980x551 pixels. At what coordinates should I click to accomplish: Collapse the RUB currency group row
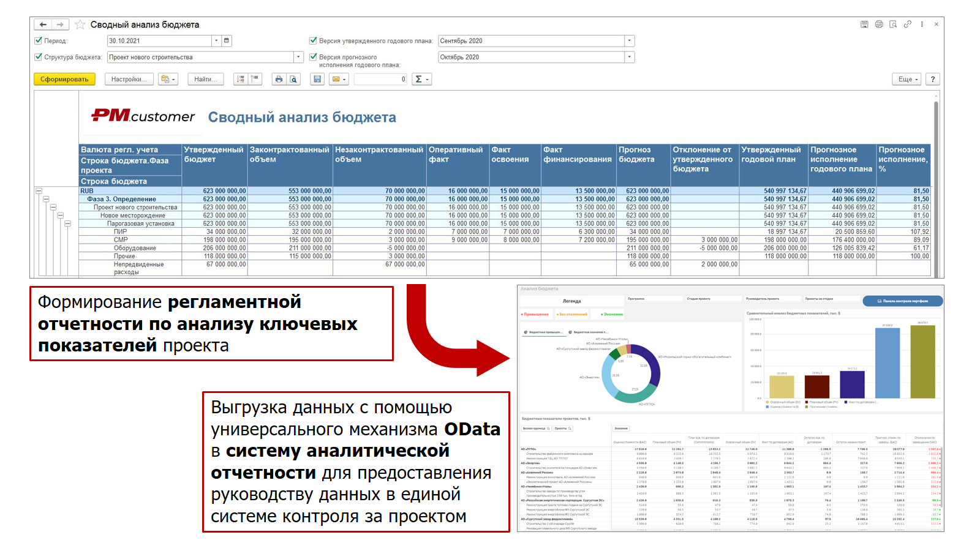39,191
